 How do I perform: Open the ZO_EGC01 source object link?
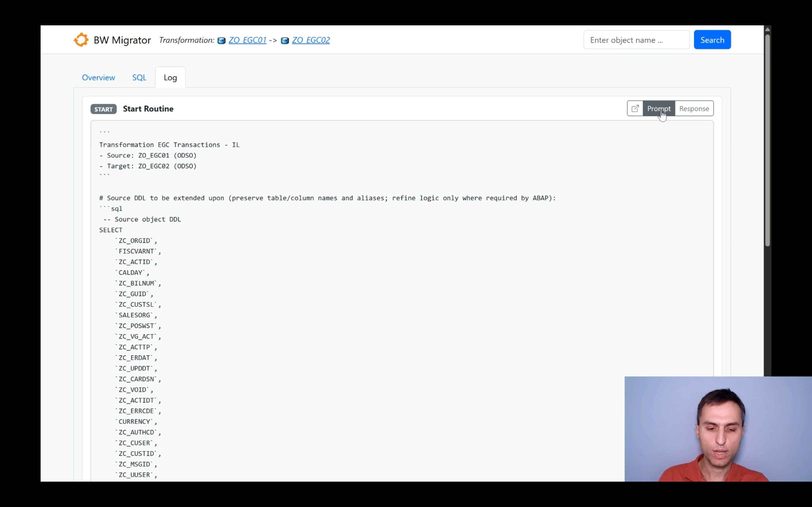tap(247, 40)
